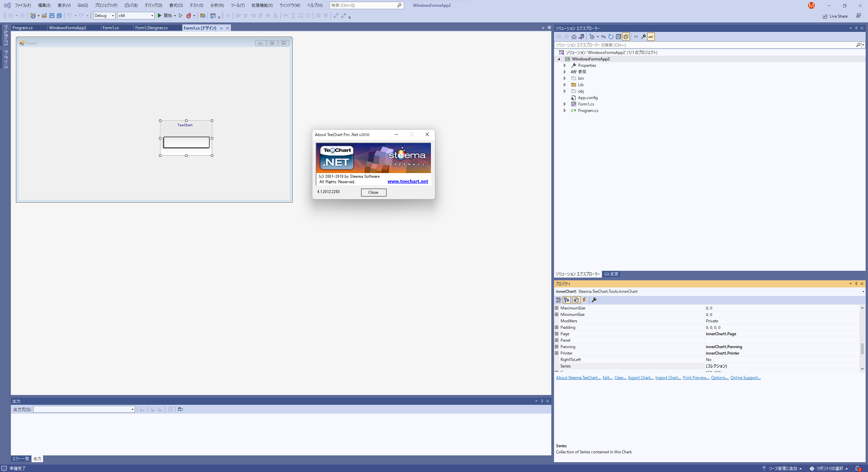Expand the Lib folder node
Viewport: 868px width, 472px height.
(x=565, y=85)
